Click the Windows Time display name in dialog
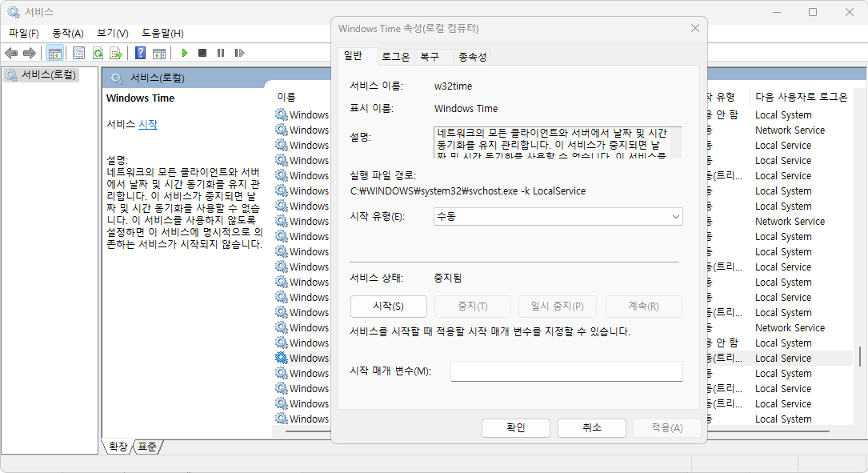The image size is (868, 473). (466, 109)
